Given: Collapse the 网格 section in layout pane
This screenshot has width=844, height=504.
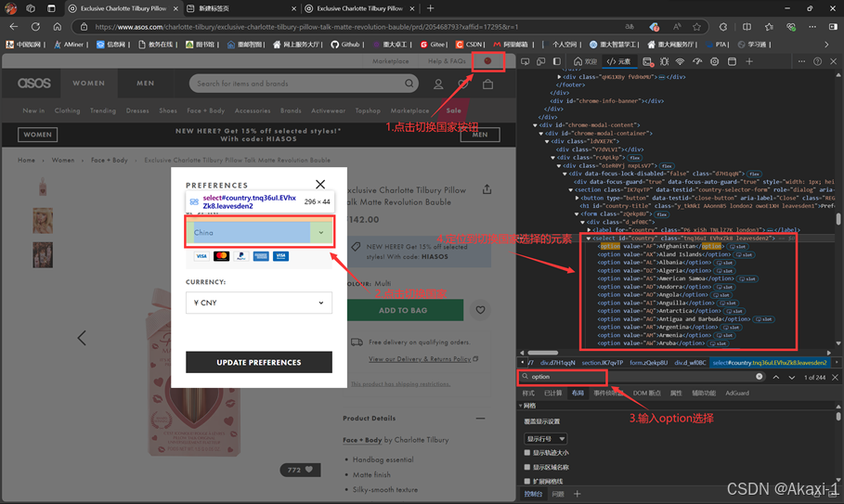Looking at the screenshot, I should [521, 406].
